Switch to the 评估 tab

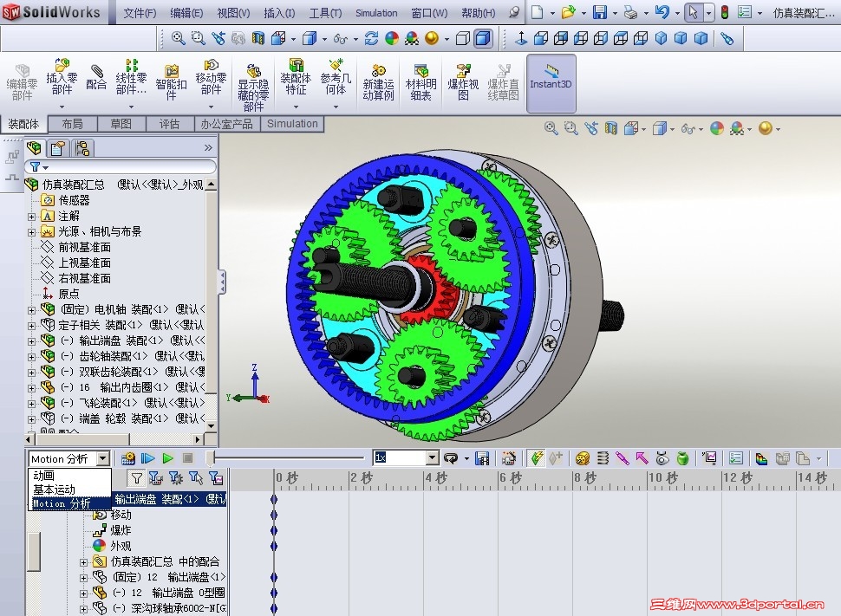tap(169, 124)
